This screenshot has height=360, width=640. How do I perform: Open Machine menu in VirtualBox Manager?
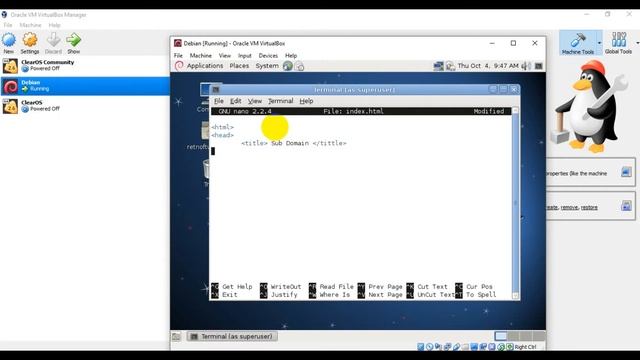point(30,25)
